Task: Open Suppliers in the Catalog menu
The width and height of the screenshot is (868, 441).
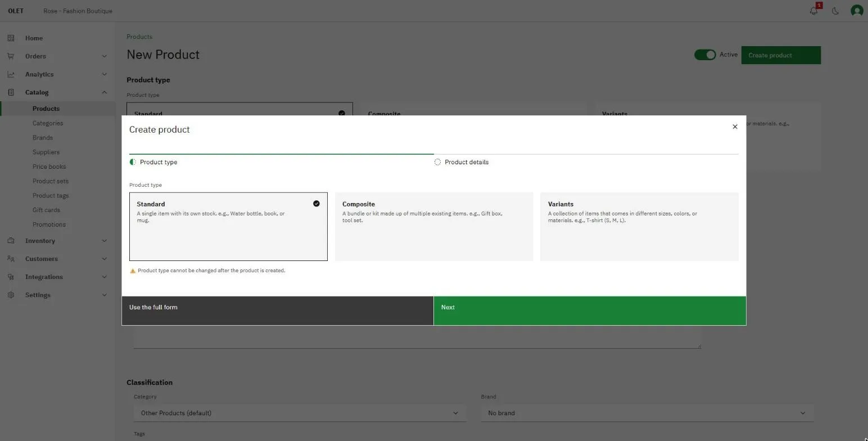Action: click(46, 152)
